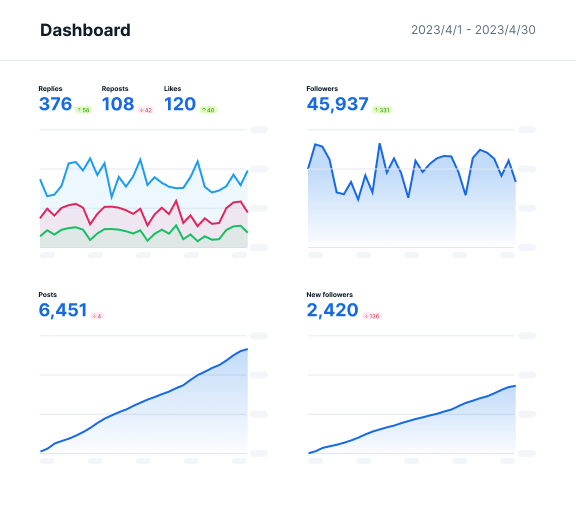This screenshot has height=520, width=576.
Task: Click the New followers total 2,420
Action: pyautogui.click(x=332, y=310)
